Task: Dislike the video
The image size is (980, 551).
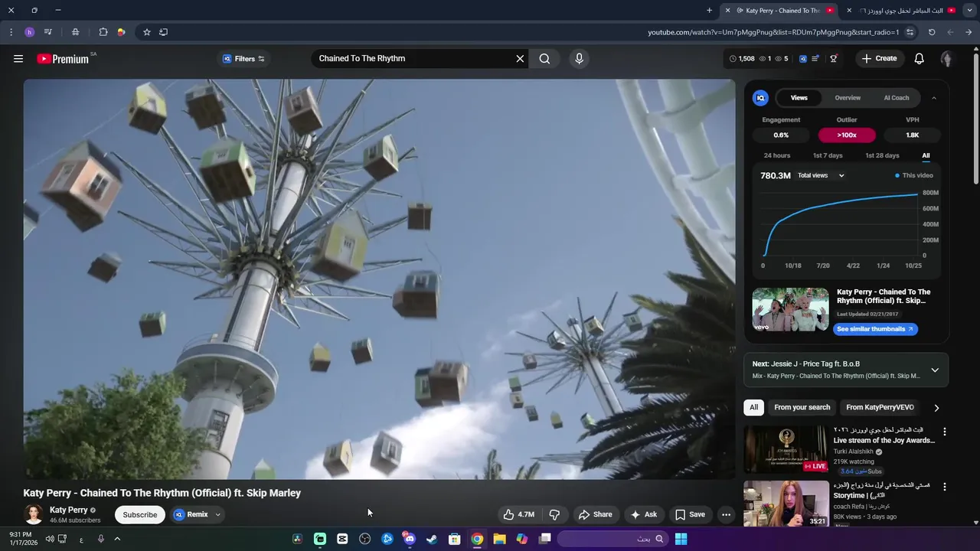Action: click(x=555, y=514)
